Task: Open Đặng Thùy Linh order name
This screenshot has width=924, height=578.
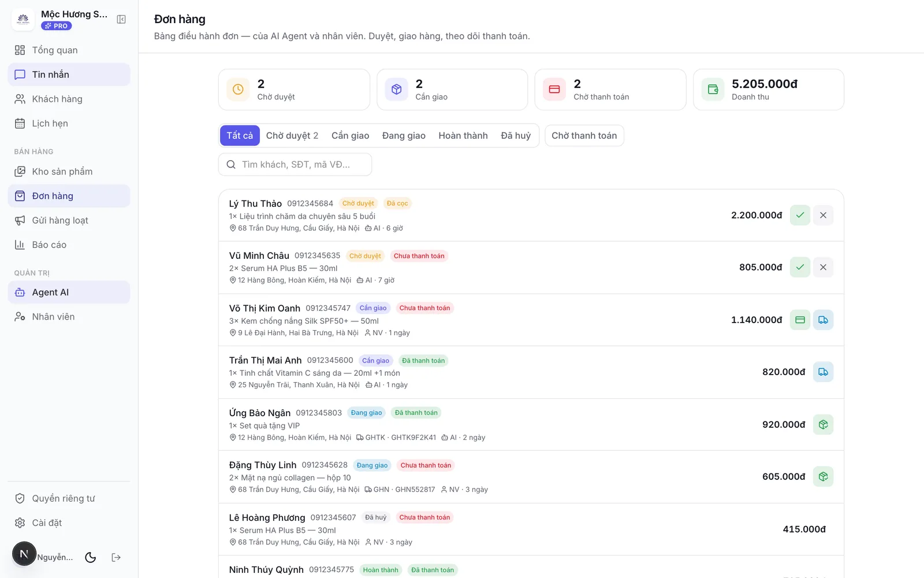Action: [x=263, y=465]
